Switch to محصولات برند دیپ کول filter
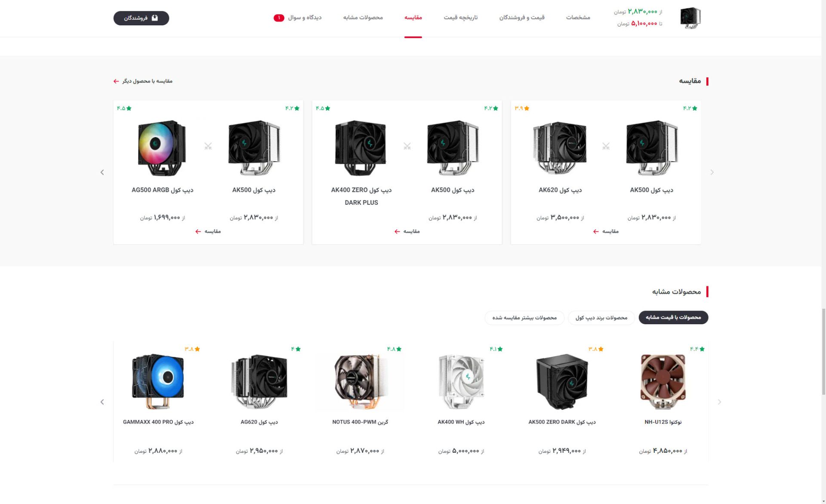Image resolution: width=826 pixels, height=504 pixels. click(601, 317)
